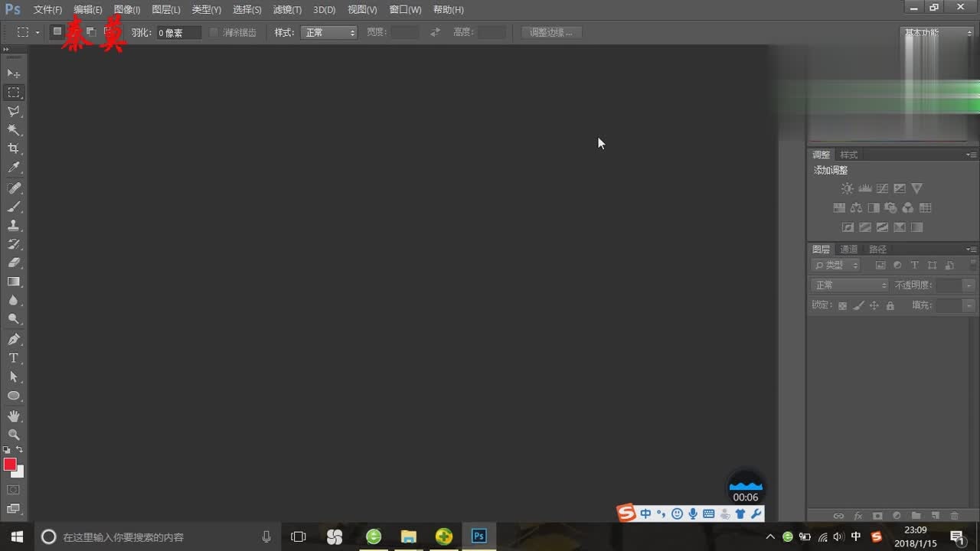Open the layer blend mode 正常 dropdown
The height and width of the screenshot is (551, 980).
point(850,285)
